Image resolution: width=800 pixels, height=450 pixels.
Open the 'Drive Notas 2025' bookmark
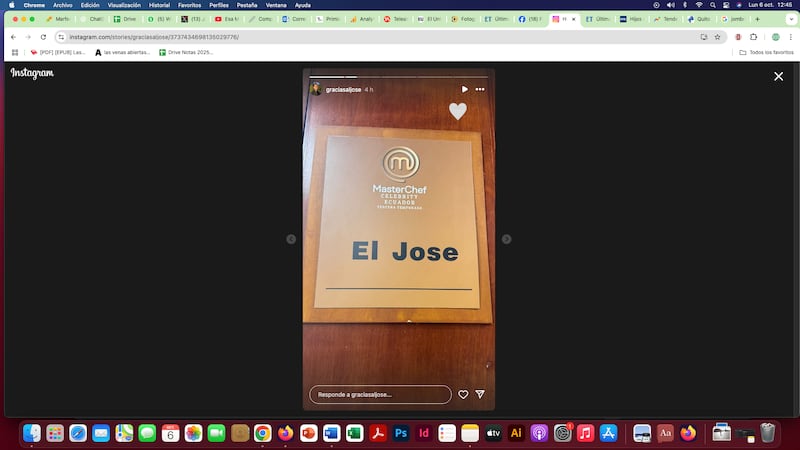coord(186,52)
